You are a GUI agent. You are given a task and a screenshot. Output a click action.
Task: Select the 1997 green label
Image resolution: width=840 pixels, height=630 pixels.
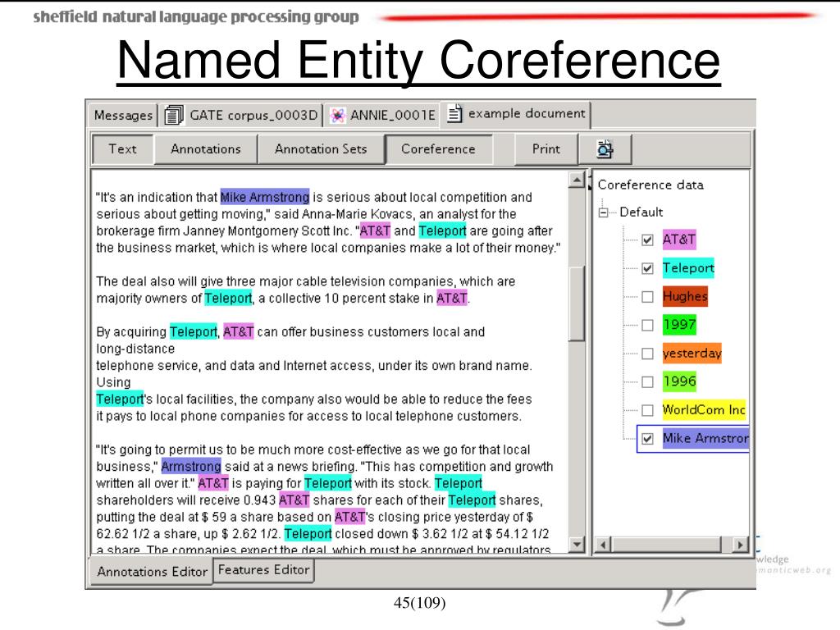coord(678,325)
